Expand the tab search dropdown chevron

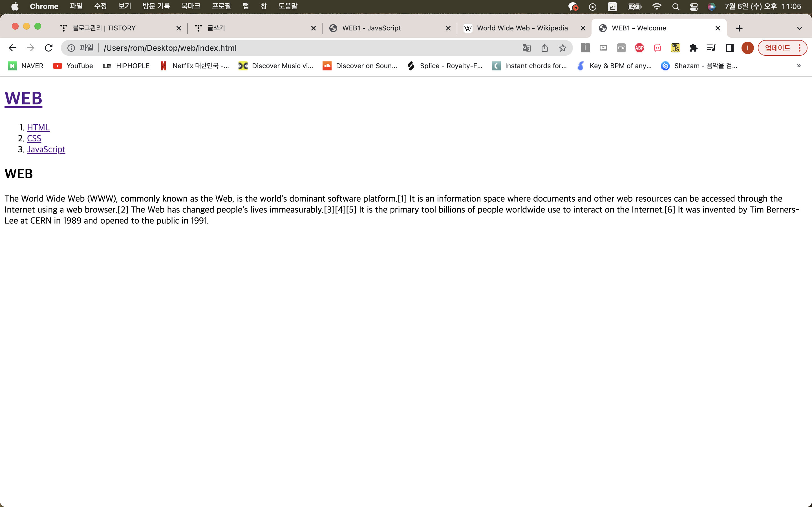pyautogui.click(x=800, y=28)
